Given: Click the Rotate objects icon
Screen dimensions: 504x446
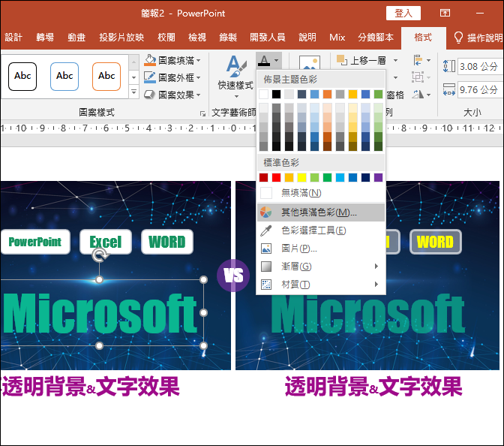Looking at the screenshot, I should click(x=418, y=95).
